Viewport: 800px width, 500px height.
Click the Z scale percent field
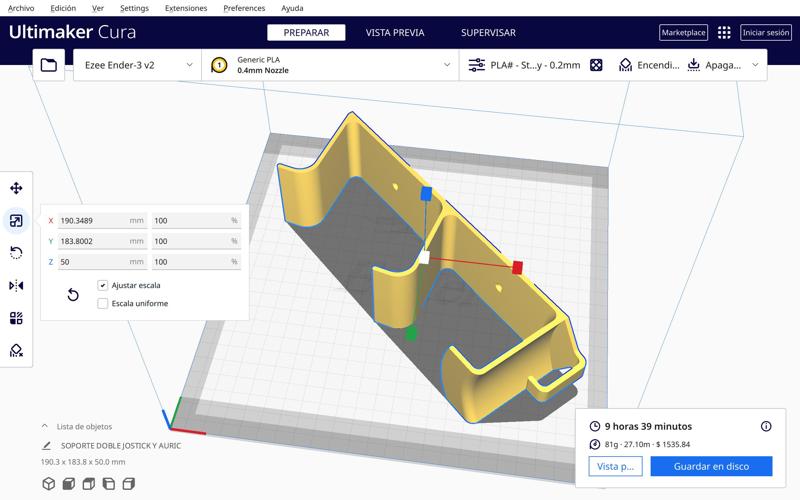coord(196,262)
